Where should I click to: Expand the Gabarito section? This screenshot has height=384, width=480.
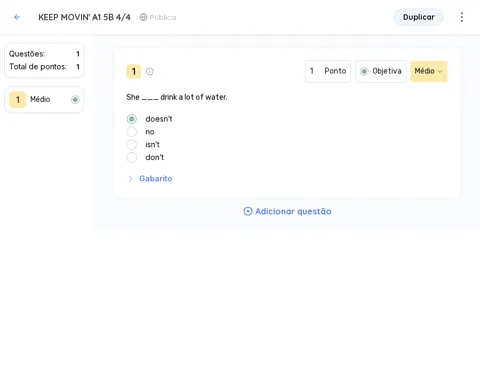[150, 179]
